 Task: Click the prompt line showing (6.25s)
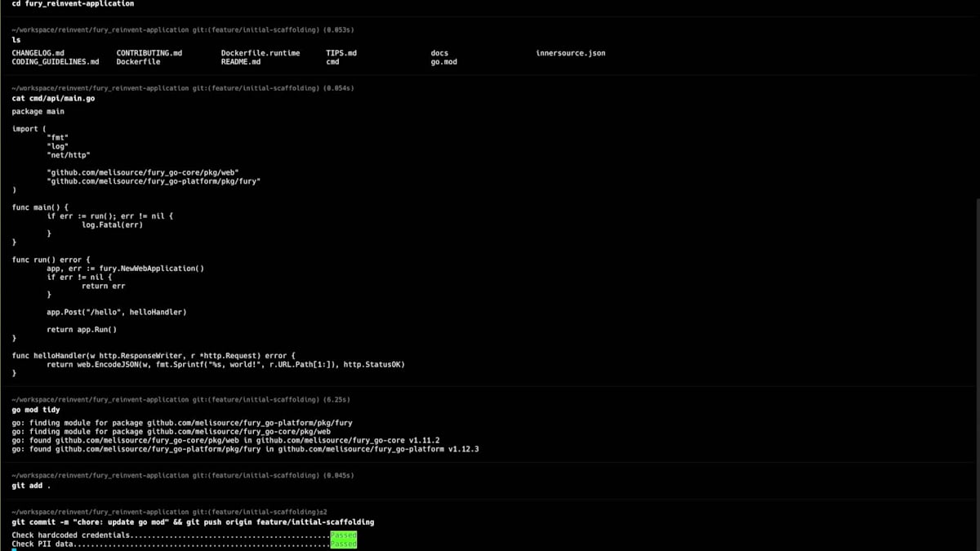point(180,400)
